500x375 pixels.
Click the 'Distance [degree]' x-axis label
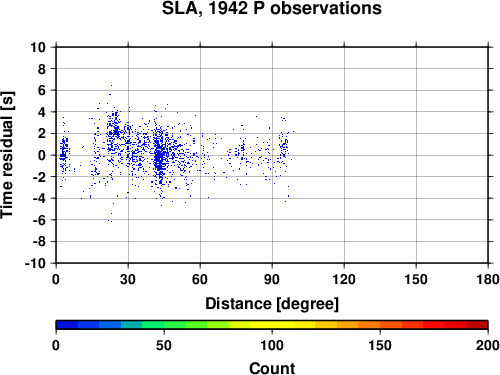272,304
